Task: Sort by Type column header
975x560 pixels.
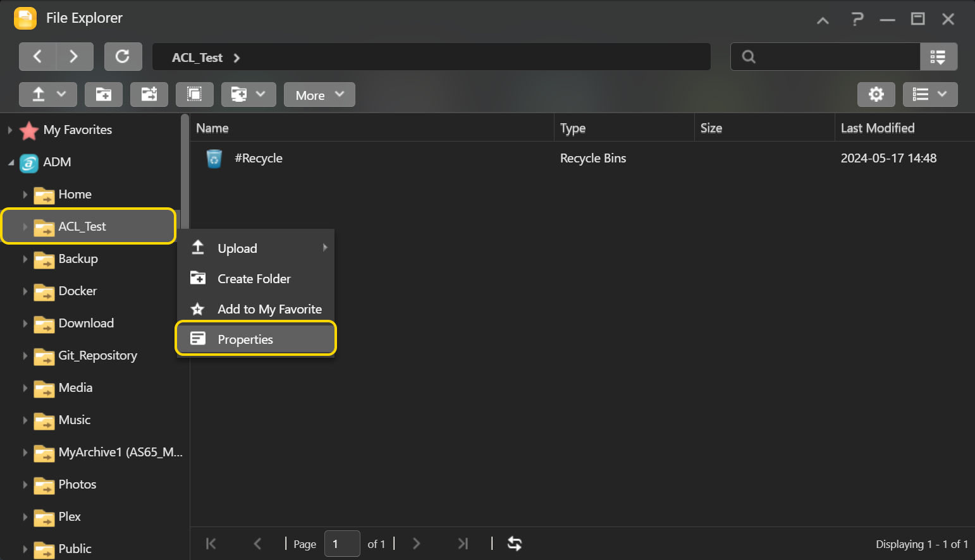Action: tap(624, 128)
